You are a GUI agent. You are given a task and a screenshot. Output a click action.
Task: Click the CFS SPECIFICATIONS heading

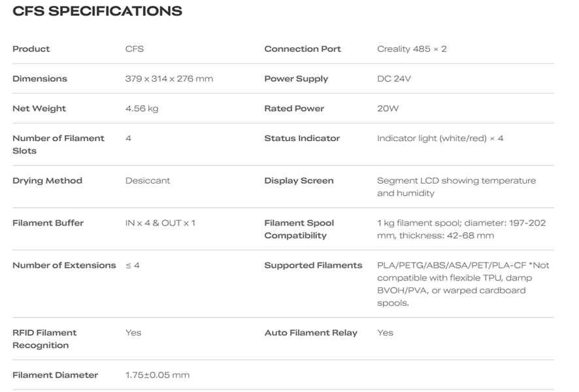coord(97,11)
